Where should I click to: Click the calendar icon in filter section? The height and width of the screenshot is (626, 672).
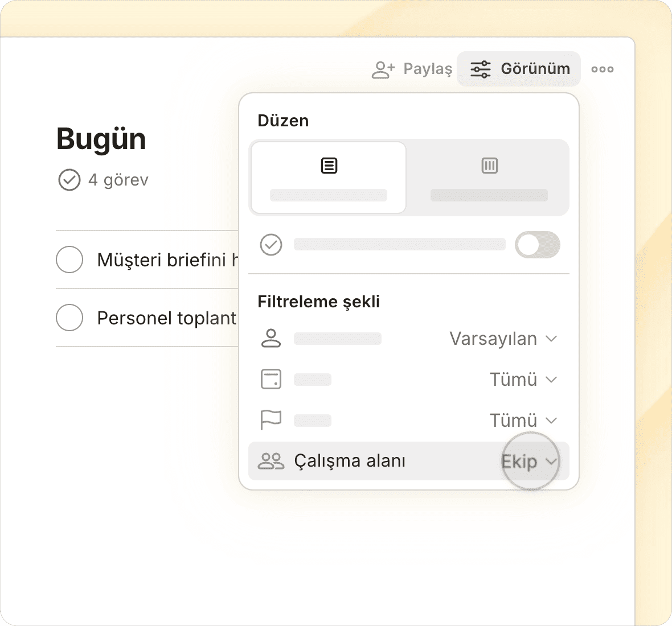pos(271,379)
